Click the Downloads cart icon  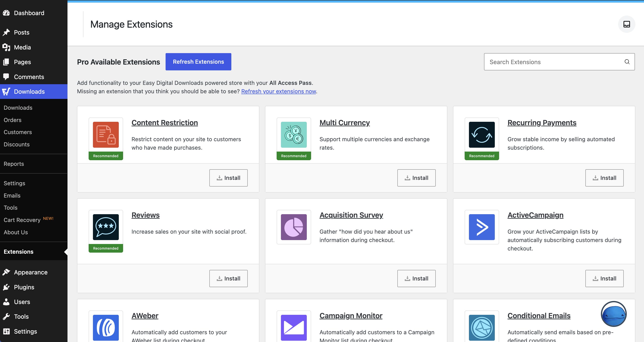(6, 91)
